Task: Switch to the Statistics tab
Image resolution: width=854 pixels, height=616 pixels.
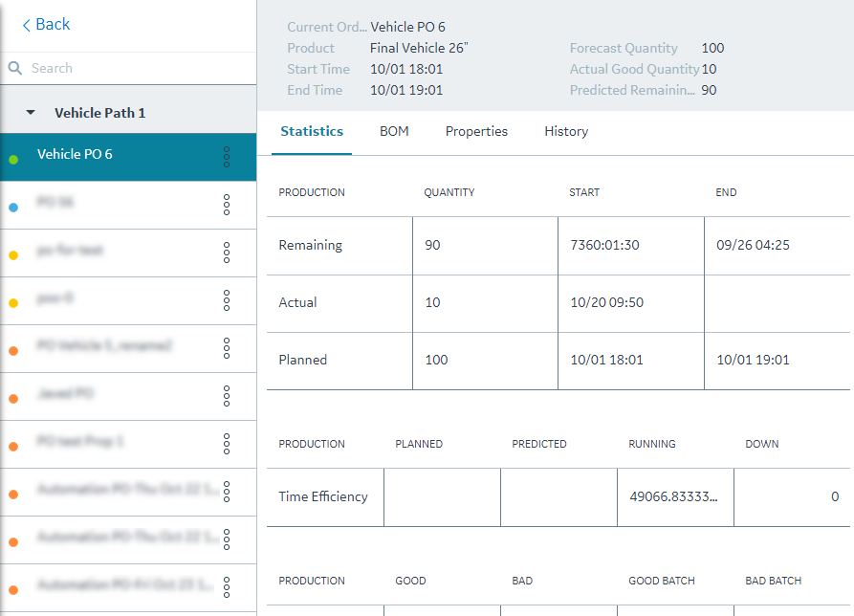Action: [x=312, y=131]
